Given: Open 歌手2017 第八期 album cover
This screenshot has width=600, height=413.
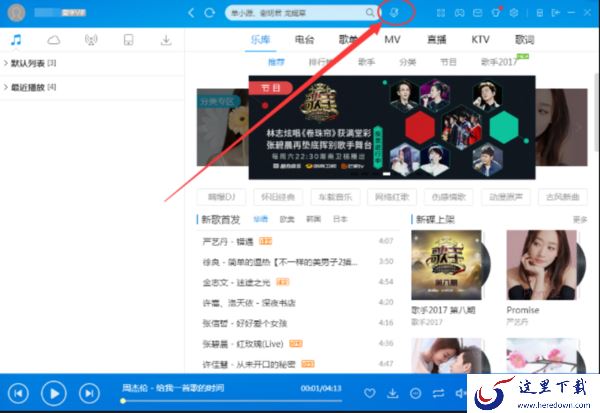Looking at the screenshot, I should (x=446, y=264).
